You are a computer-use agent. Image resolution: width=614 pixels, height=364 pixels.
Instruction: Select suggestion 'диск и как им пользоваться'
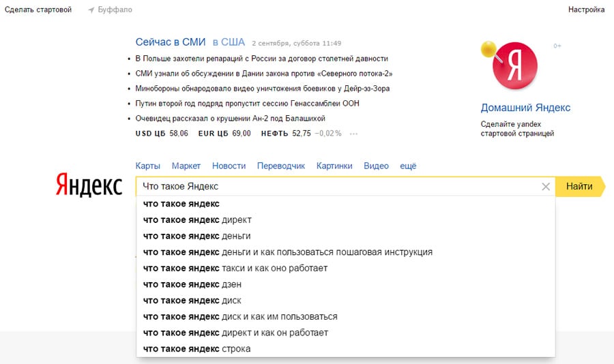(x=345, y=317)
